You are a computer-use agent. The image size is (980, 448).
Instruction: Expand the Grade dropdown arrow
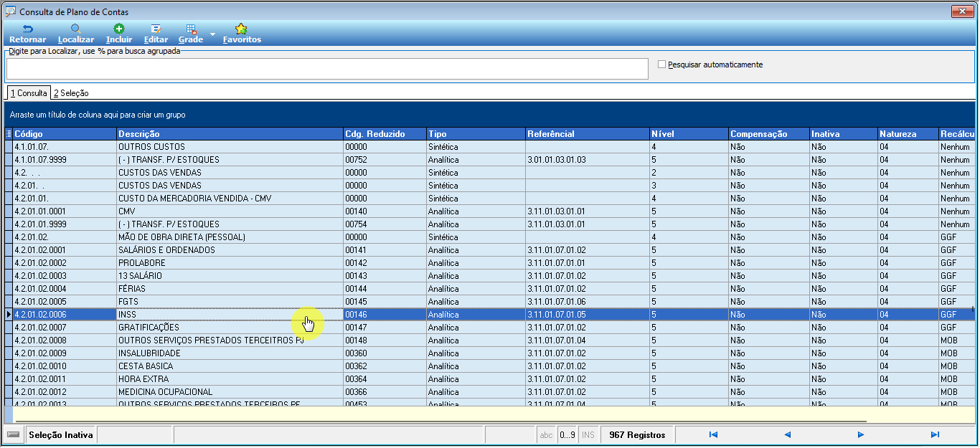click(213, 34)
